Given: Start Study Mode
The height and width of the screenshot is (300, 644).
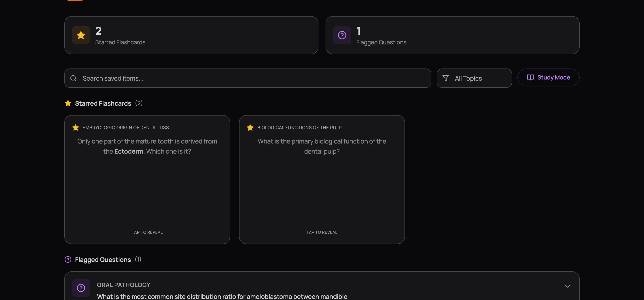Looking at the screenshot, I should 548,77.
